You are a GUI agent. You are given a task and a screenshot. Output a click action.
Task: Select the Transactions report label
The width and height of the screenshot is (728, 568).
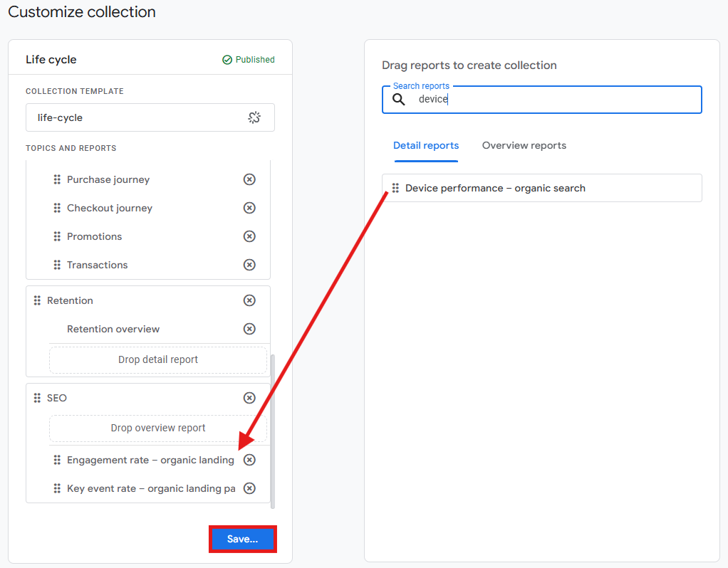coord(97,265)
